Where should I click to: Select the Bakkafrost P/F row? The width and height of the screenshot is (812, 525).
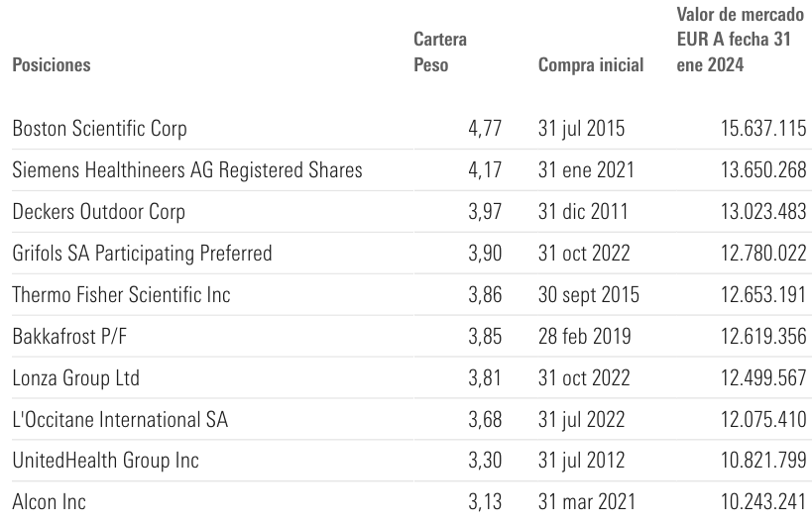coord(69,337)
